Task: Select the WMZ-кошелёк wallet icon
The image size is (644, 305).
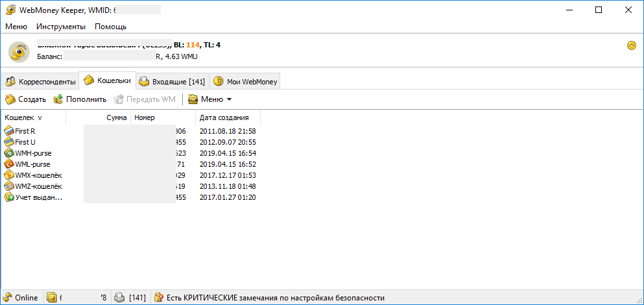Action: tap(9, 186)
